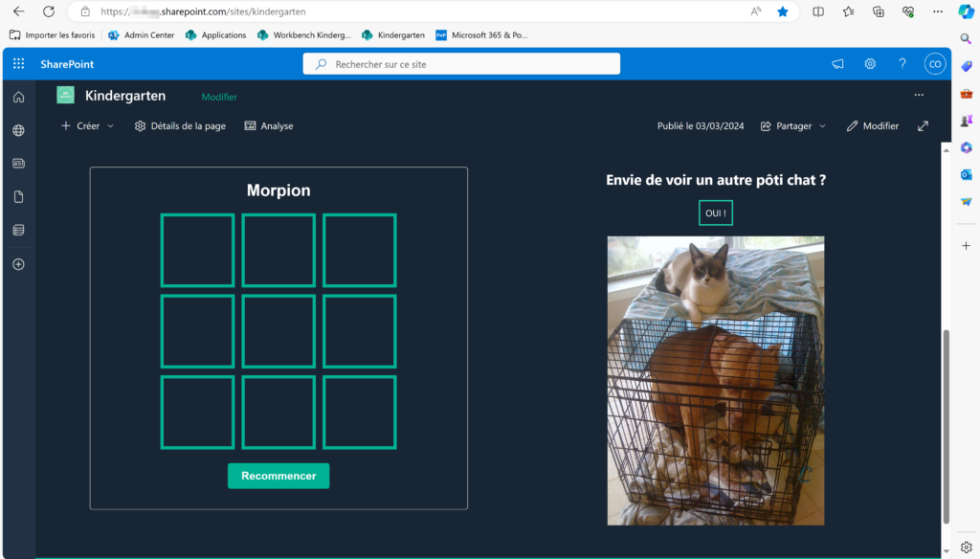The image size is (980, 559).
Task: Click the blue favorite star icon
Action: point(783,11)
